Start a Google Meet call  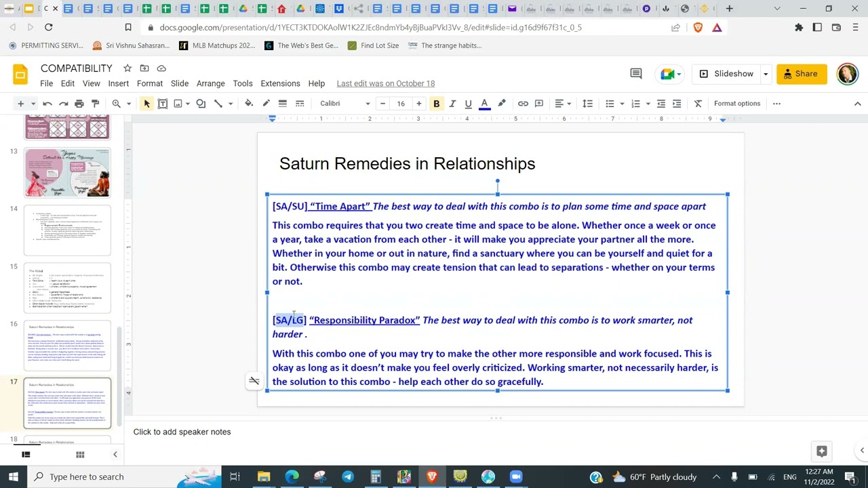pos(671,74)
